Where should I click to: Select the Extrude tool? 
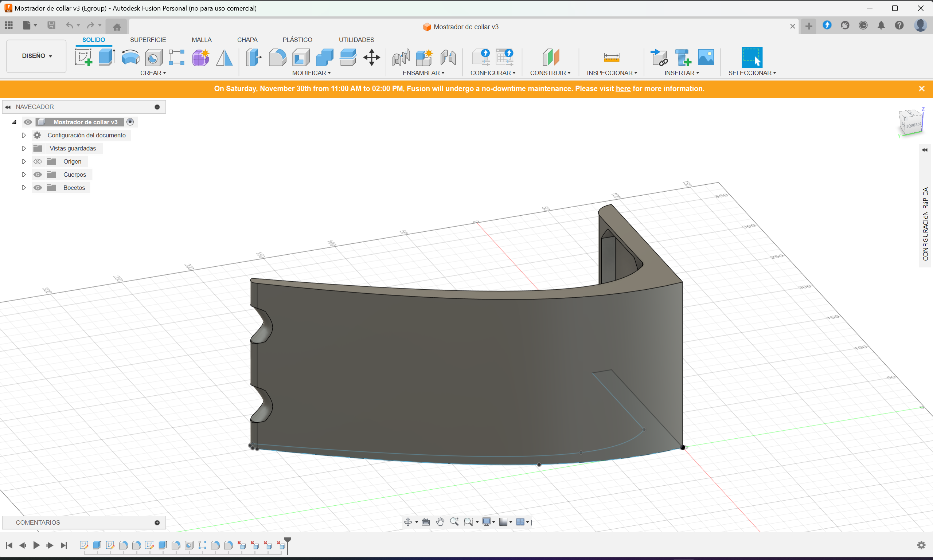(x=107, y=57)
